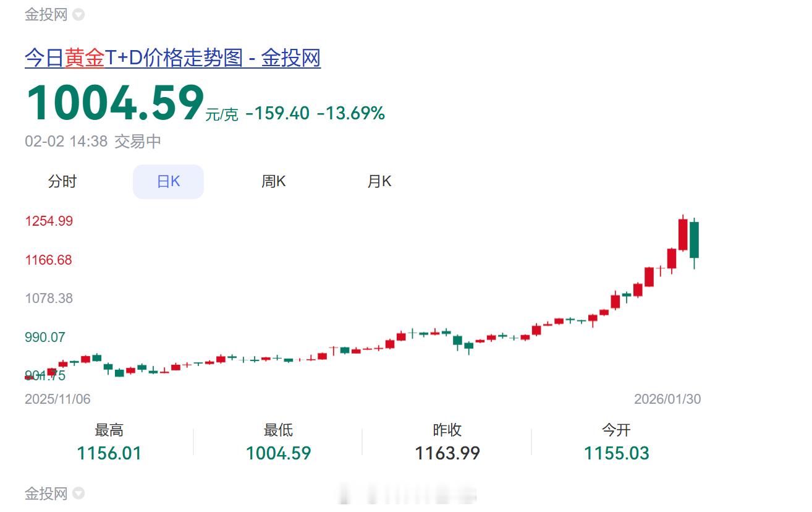Click the opening price value 1155.03

[x=616, y=453]
